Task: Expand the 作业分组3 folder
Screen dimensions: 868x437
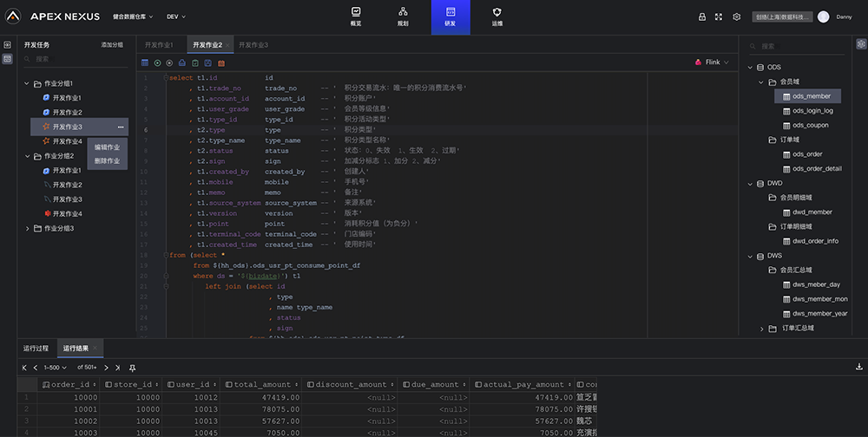Action: [x=27, y=228]
